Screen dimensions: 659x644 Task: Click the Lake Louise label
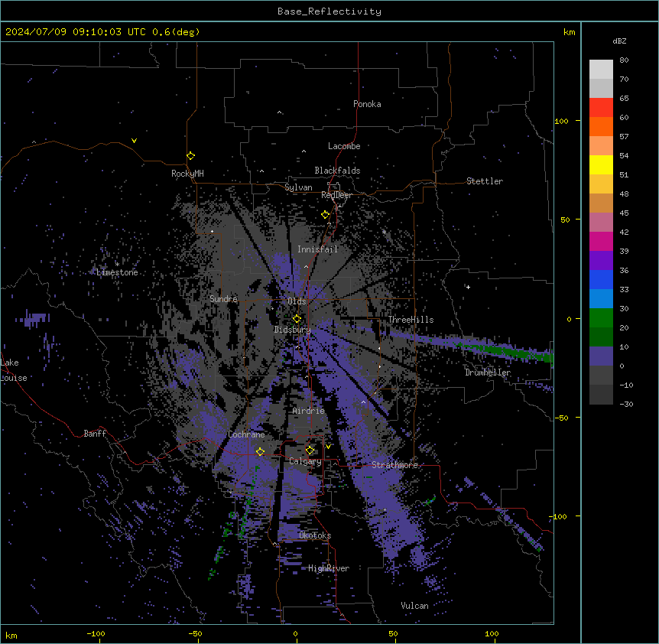click(x=14, y=370)
